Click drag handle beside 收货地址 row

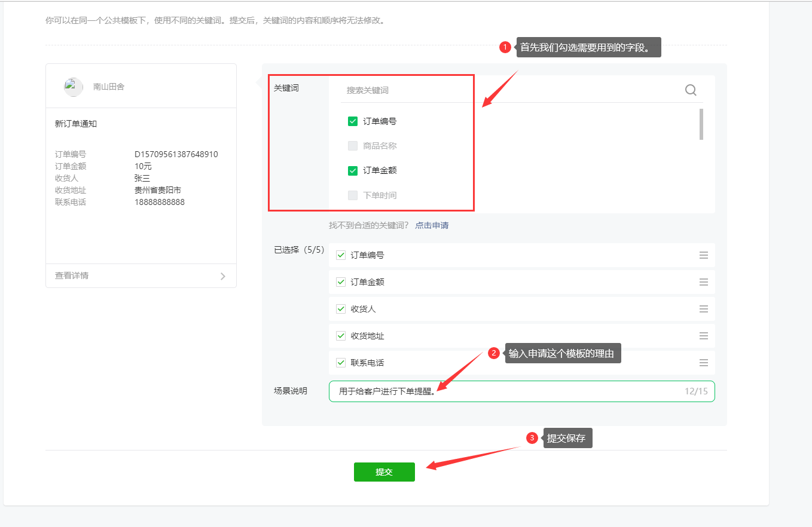[703, 336]
